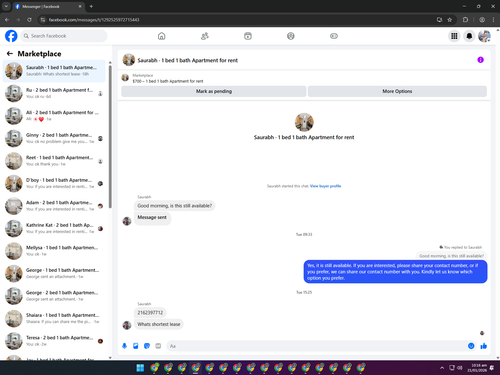
Task: Open conversation information purple icon
Action: pyautogui.click(x=480, y=60)
